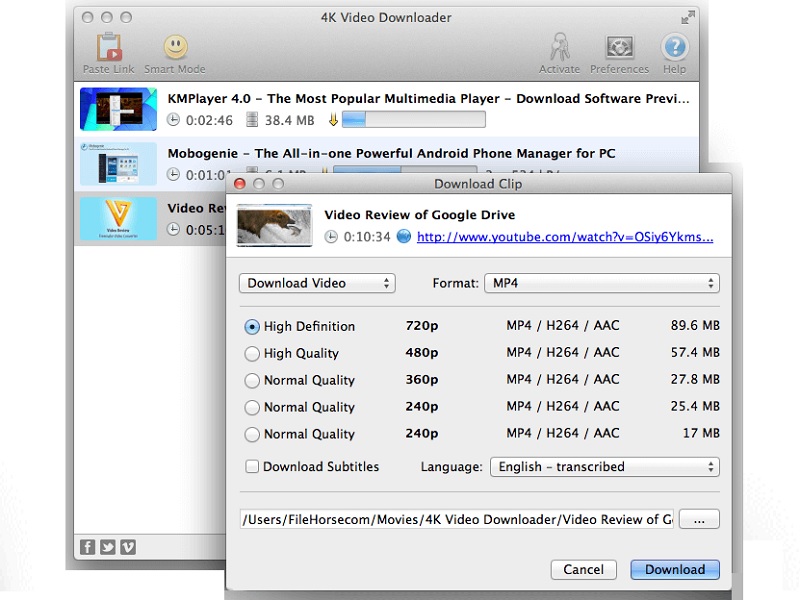Viewport: 800px width, 600px height.
Task: Click fullscreen arrows icon in main window
Action: click(688, 17)
